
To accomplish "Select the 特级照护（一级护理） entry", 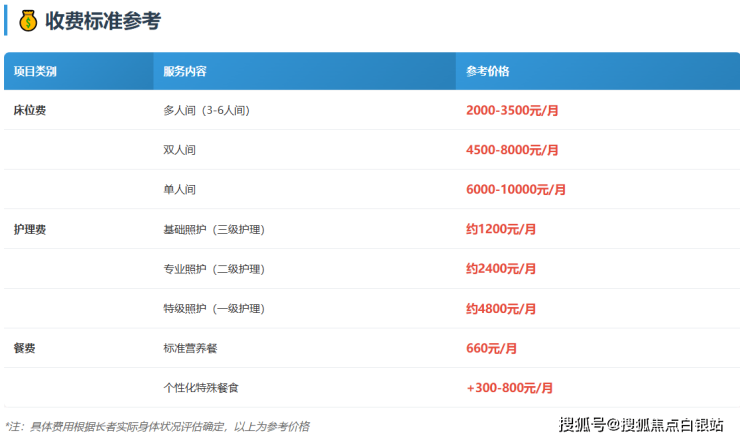I will pyautogui.click(x=213, y=308).
